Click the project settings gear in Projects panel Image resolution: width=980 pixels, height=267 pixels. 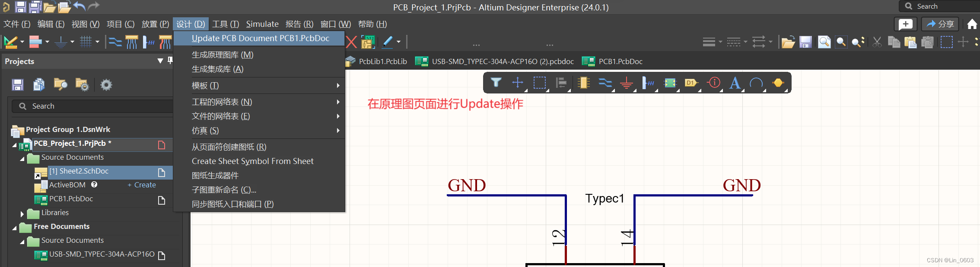point(106,84)
